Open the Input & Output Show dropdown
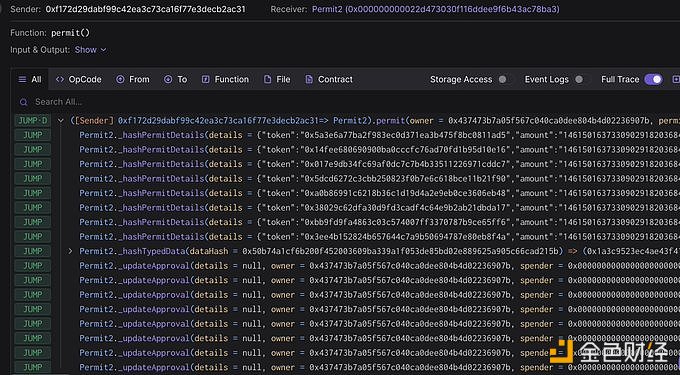The height and width of the screenshot is (375, 680). click(x=91, y=50)
